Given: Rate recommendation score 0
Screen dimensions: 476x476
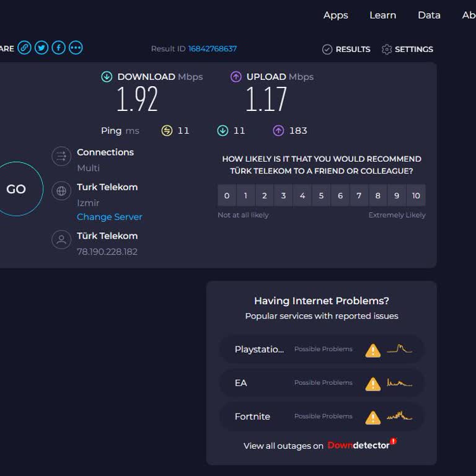Looking at the screenshot, I should tap(227, 195).
